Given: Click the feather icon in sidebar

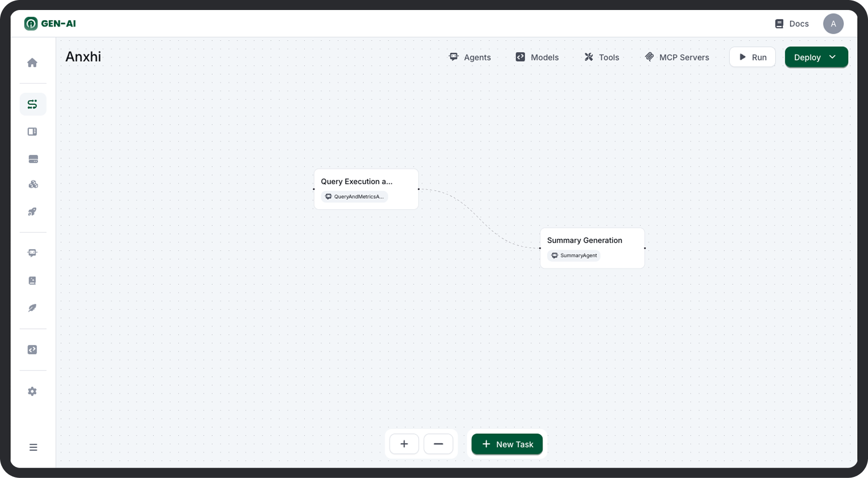Looking at the screenshot, I should [x=32, y=308].
